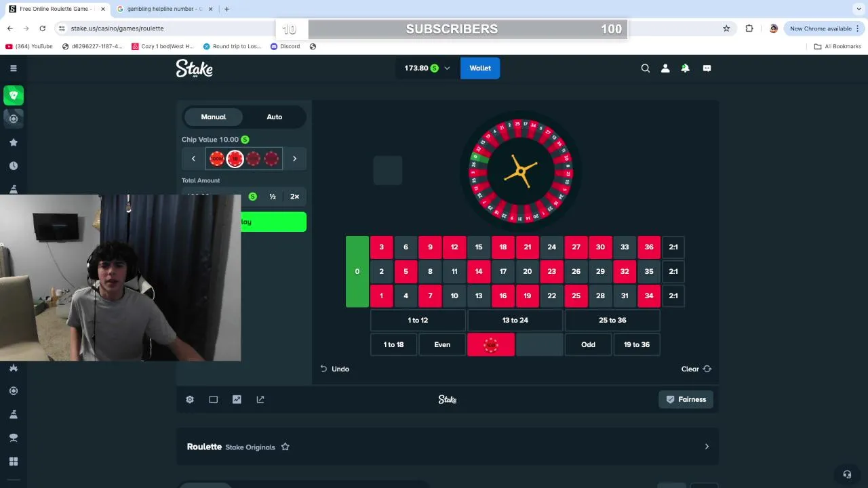This screenshot has height=488, width=868.
Task: Bet on 1 to 12 dozen
Action: coord(418,320)
